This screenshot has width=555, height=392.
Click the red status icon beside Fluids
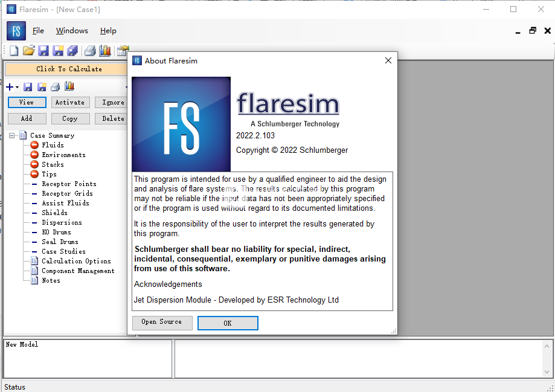click(34, 145)
